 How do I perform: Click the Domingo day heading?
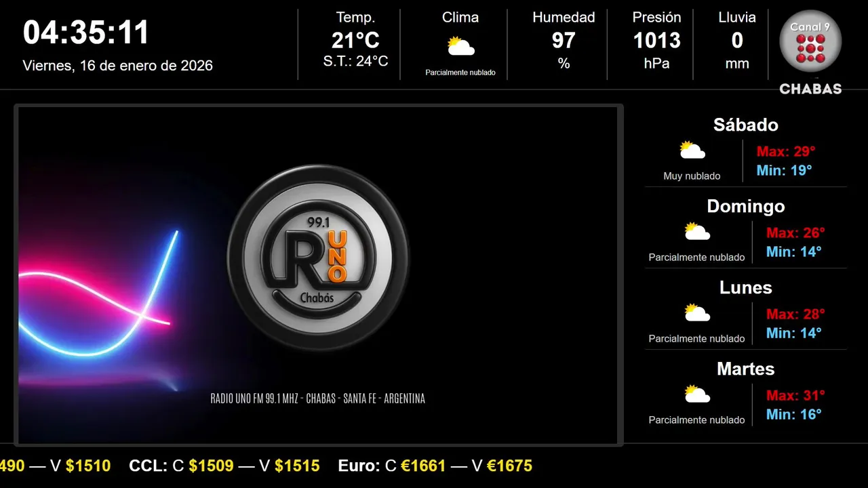point(746,206)
